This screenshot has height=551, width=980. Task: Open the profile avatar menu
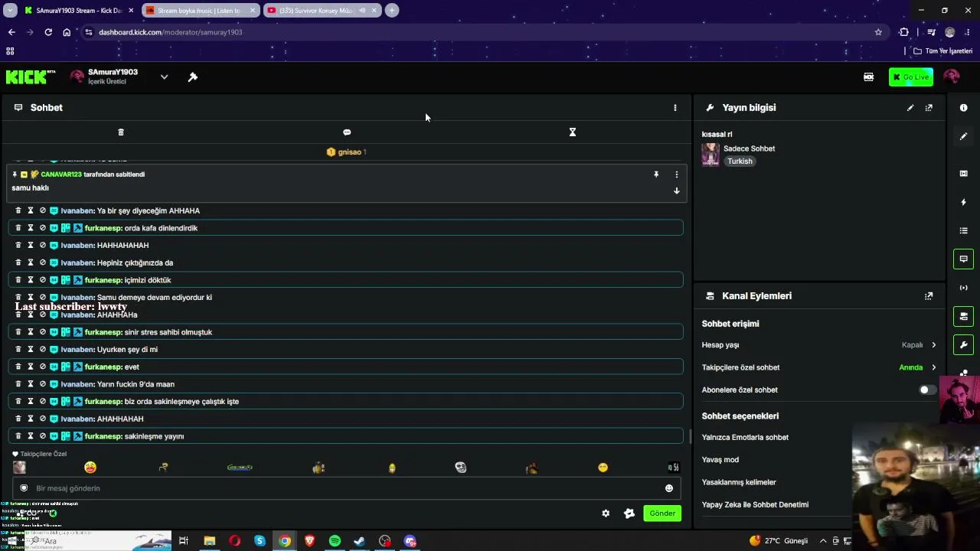[952, 77]
